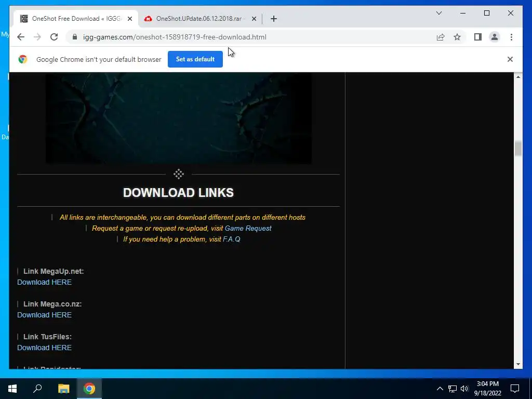The height and width of the screenshot is (399, 532).
Task: Click the 'All links are interchangeable' note
Action: tap(182, 218)
